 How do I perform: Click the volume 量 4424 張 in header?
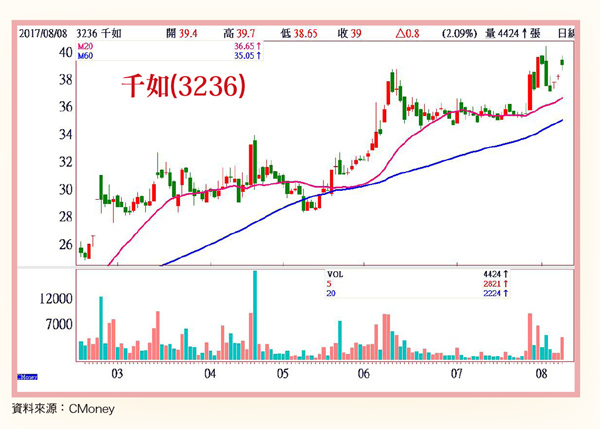coord(513,34)
